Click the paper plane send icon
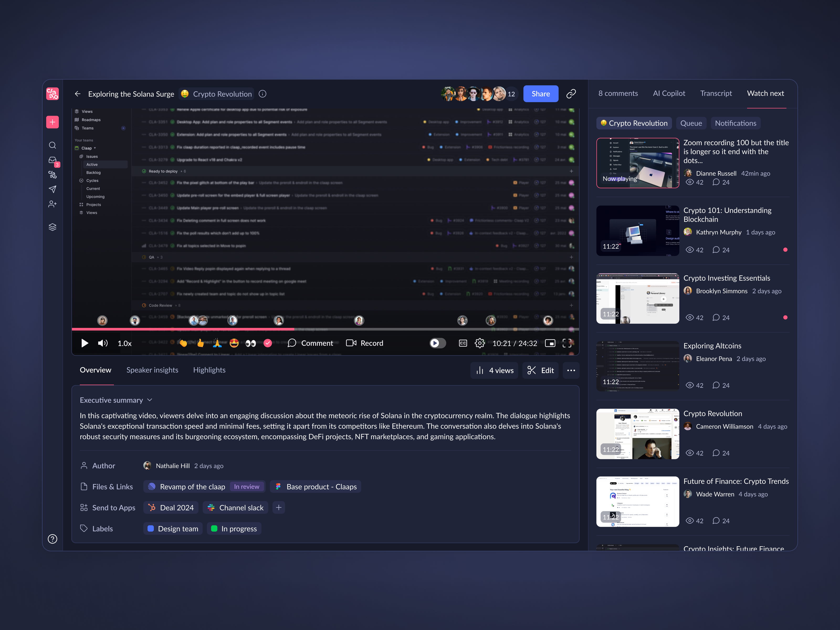 point(52,189)
